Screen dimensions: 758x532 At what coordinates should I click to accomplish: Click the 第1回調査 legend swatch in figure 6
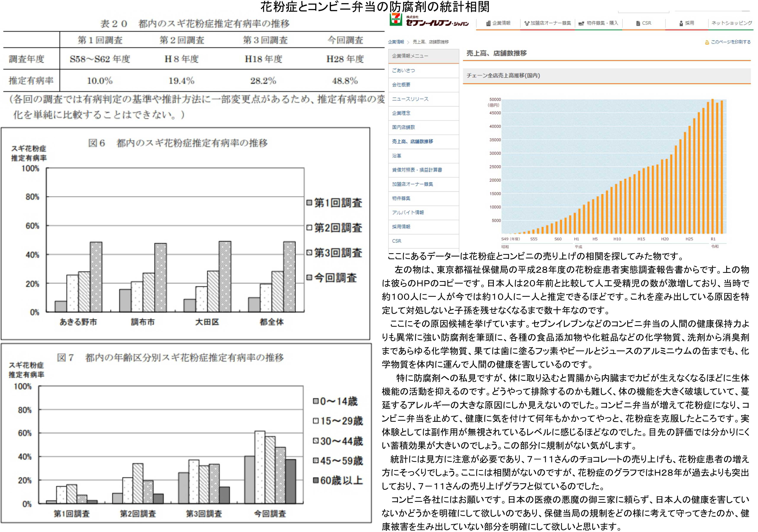pos(309,203)
